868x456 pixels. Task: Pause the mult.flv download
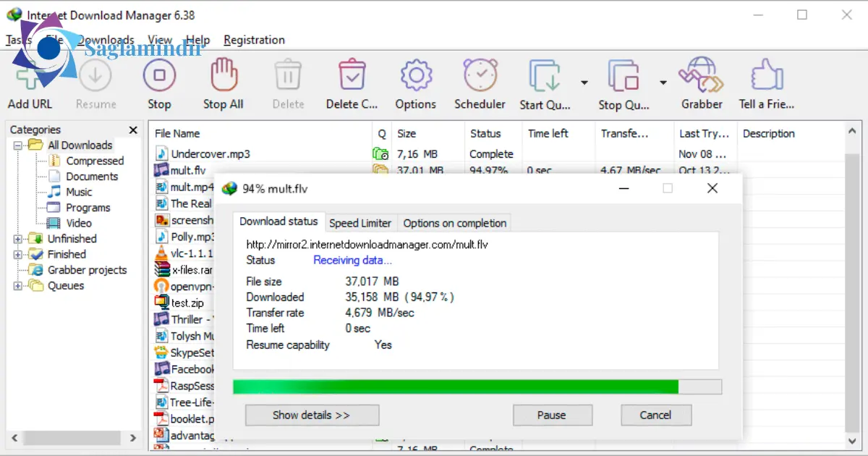coord(552,415)
